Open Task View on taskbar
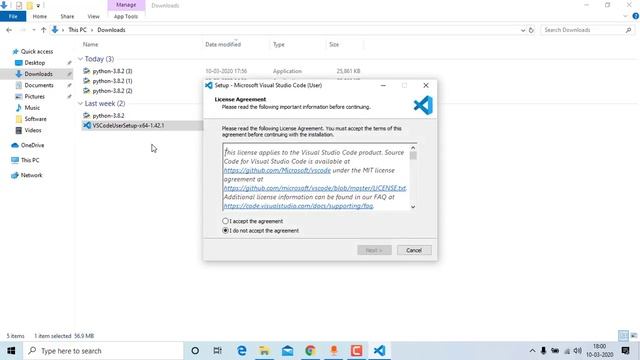The width and height of the screenshot is (640, 360). [218, 351]
